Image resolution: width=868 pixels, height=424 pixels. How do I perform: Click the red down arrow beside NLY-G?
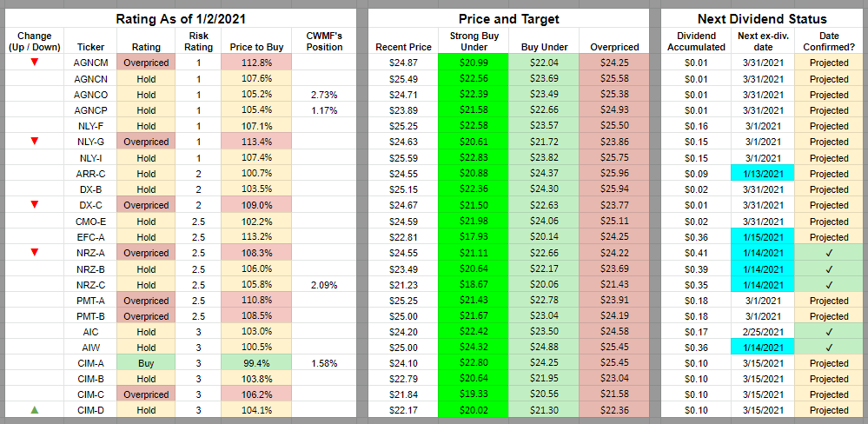pos(34,141)
